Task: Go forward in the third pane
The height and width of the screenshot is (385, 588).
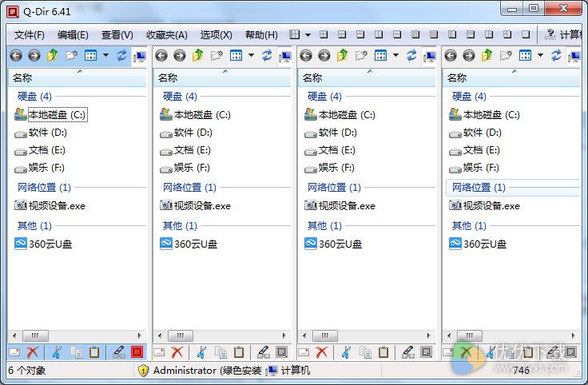Action: click(324, 56)
